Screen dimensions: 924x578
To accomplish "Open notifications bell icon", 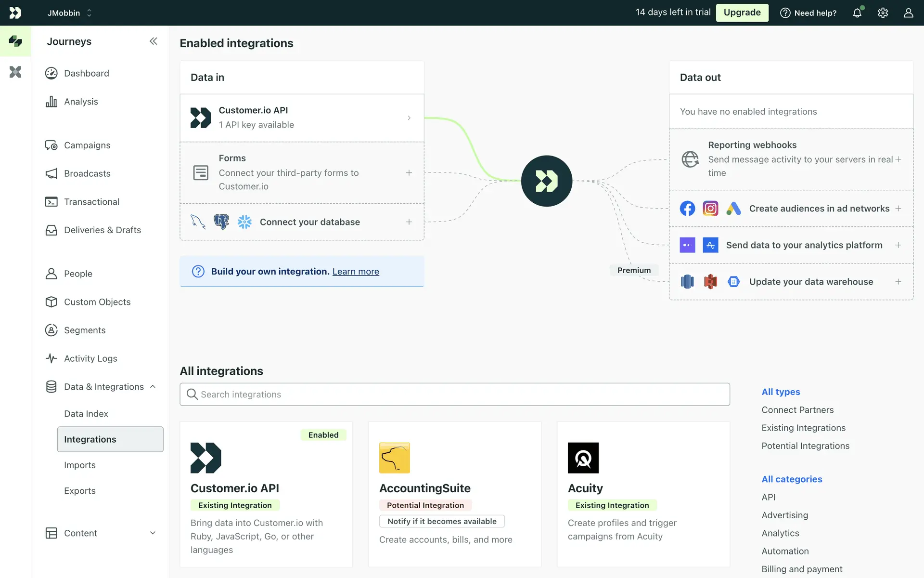I will (x=857, y=13).
